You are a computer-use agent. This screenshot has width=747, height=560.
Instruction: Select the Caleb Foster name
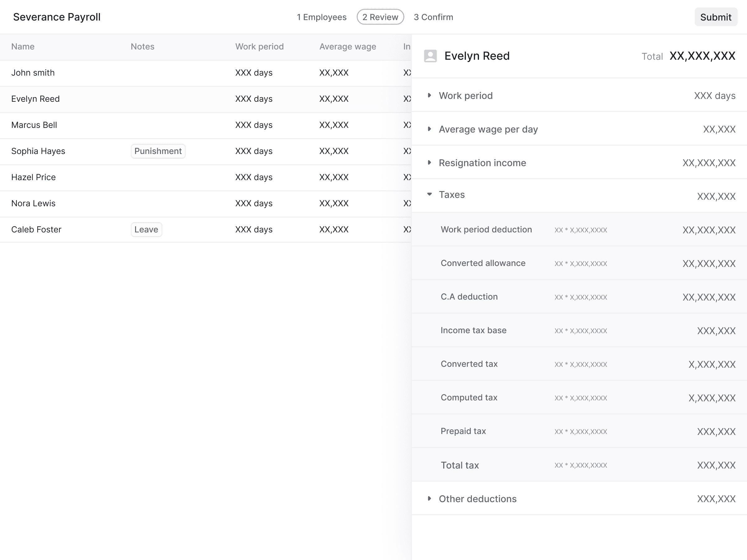point(36,229)
